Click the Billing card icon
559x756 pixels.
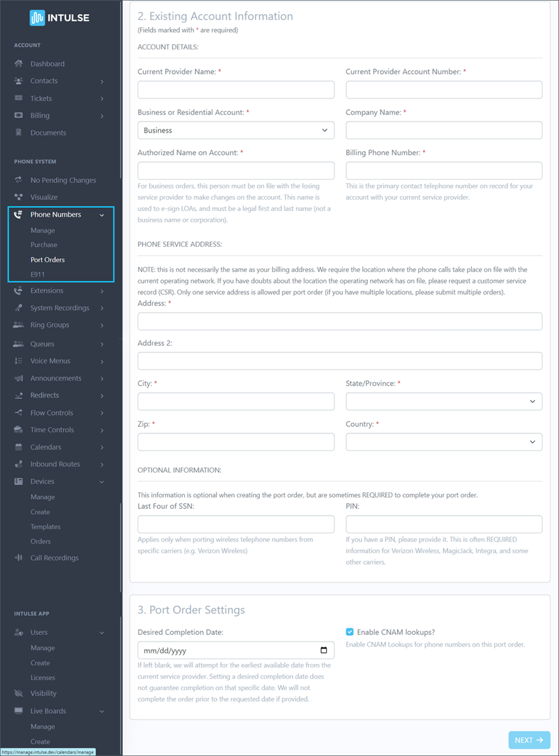click(18, 116)
